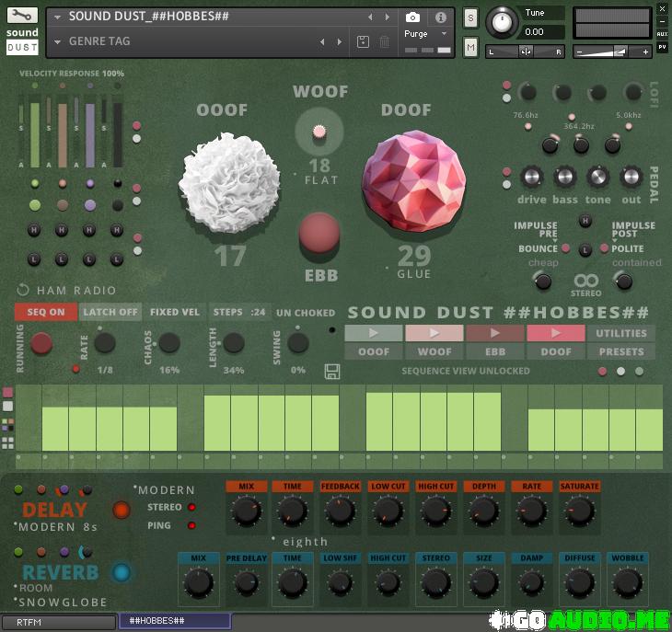Viewport: 672px width, 632px height.
Task: Toggle the Solo S button
Action: point(470,18)
